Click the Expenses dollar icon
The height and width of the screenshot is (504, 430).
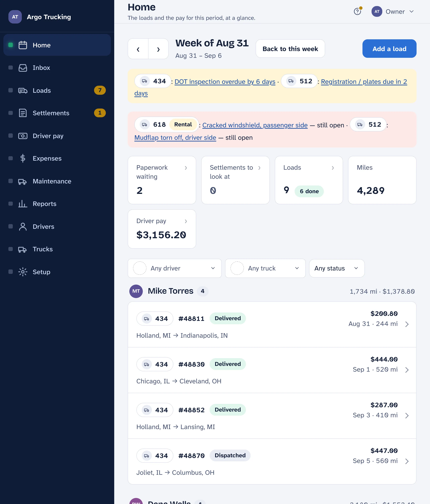pyautogui.click(x=23, y=158)
